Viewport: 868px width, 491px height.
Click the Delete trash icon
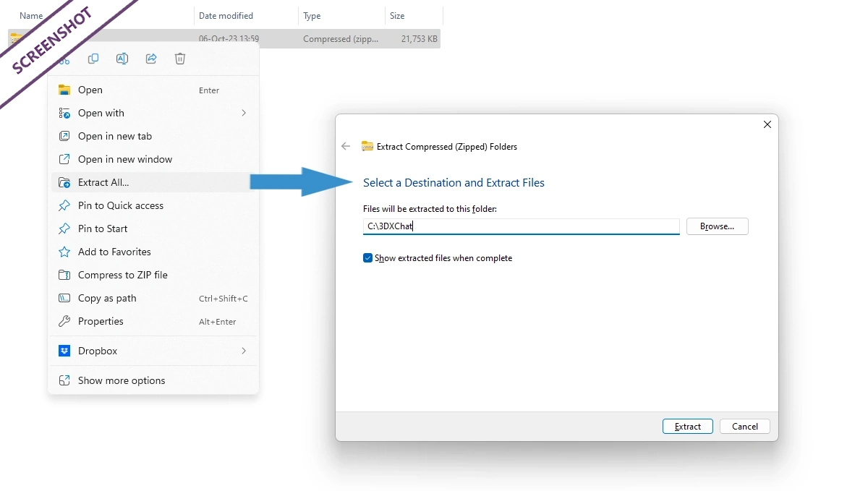tap(180, 59)
